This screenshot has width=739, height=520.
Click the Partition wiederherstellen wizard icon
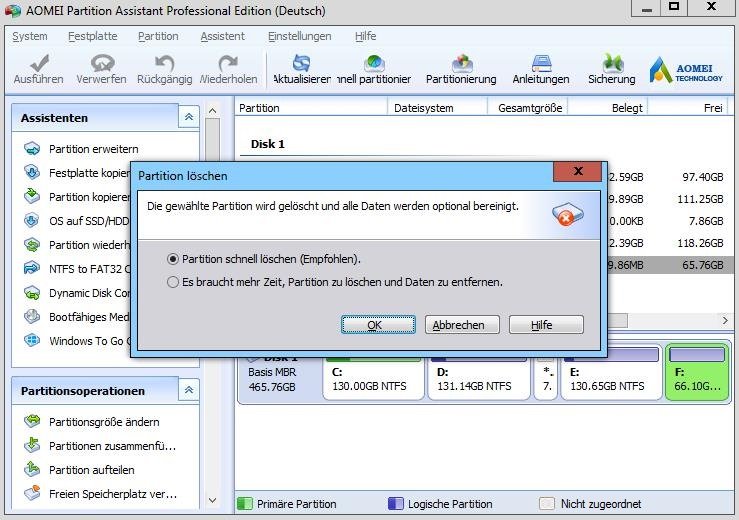(32, 245)
